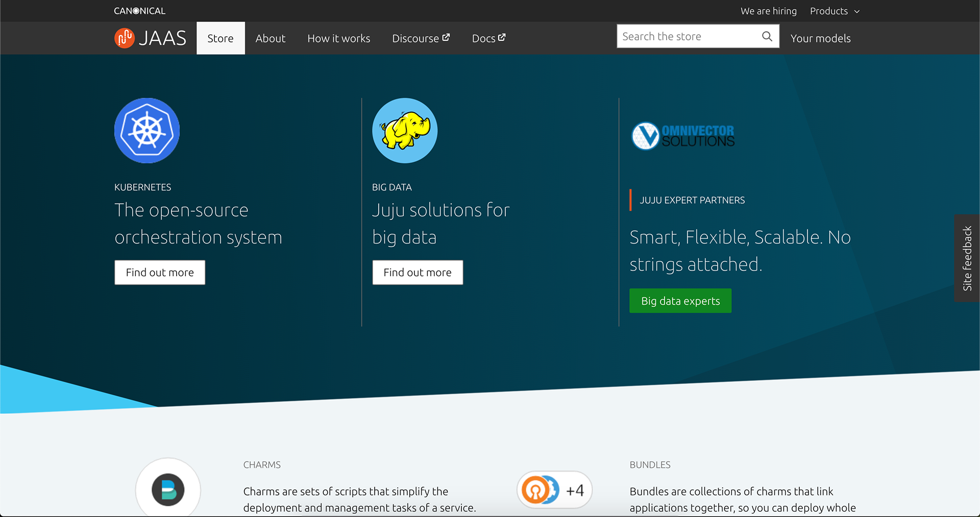Click 'Juju solutions for big data' heading
Viewport: 980px width, 517px height.
[441, 224]
